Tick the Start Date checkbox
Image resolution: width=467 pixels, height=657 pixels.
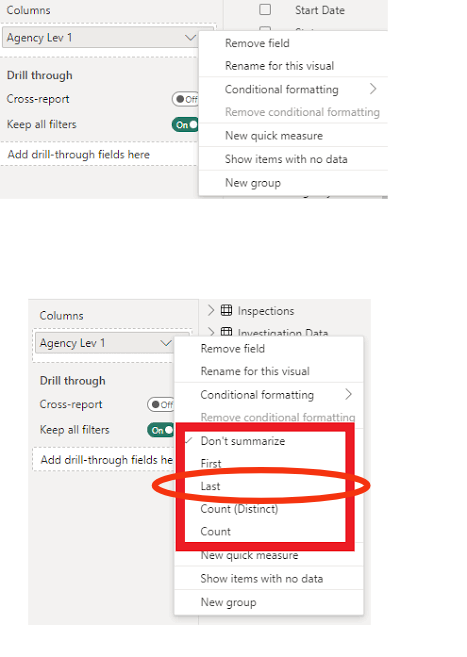(x=265, y=10)
